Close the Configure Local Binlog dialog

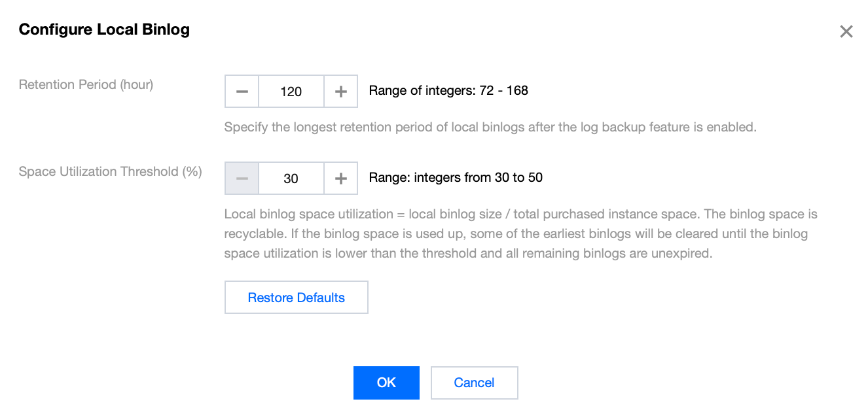click(x=846, y=31)
